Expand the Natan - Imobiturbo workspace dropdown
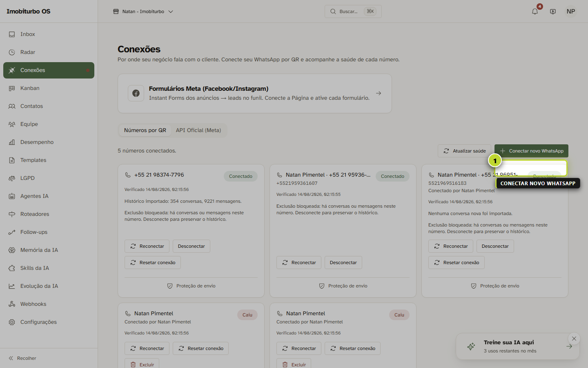 click(x=143, y=11)
